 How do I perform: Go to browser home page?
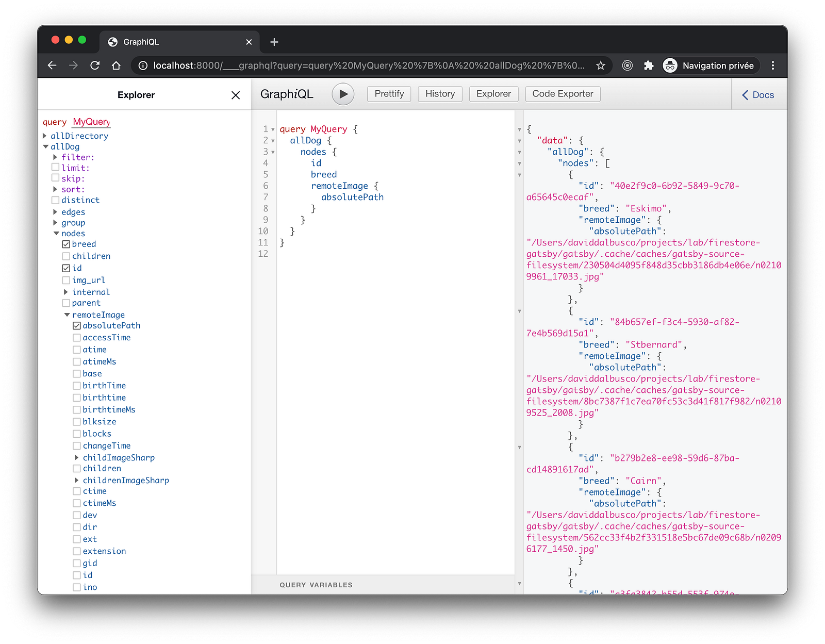[x=116, y=65]
